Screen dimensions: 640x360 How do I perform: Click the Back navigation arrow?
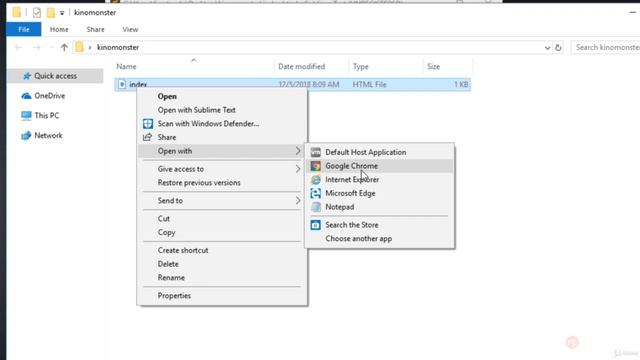click(x=18, y=47)
